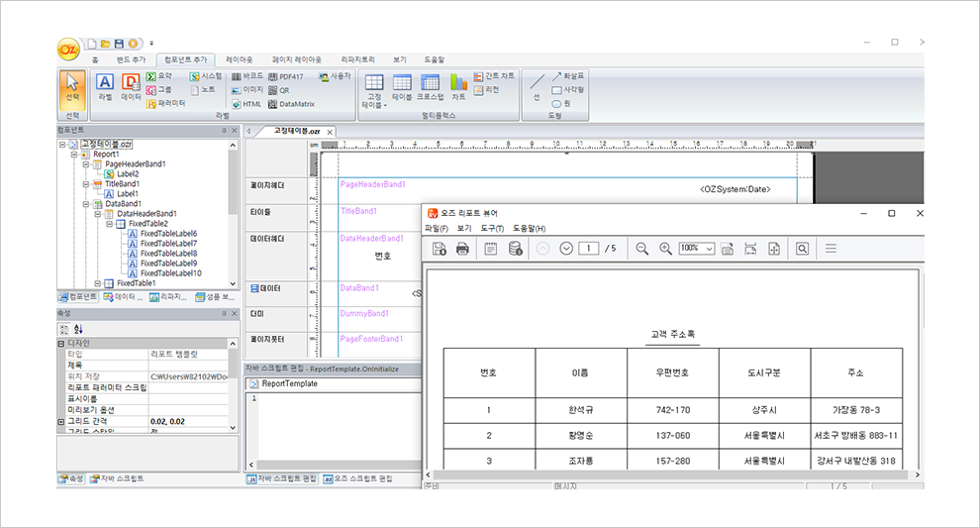Screen dimensions: 980x528
Task: Click the 한석규 name cell
Action: point(581,410)
